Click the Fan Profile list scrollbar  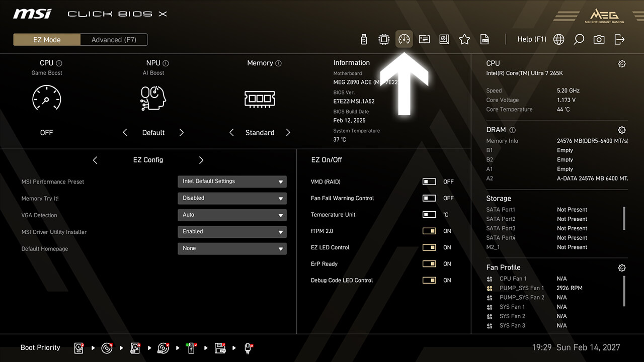(x=624, y=291)
